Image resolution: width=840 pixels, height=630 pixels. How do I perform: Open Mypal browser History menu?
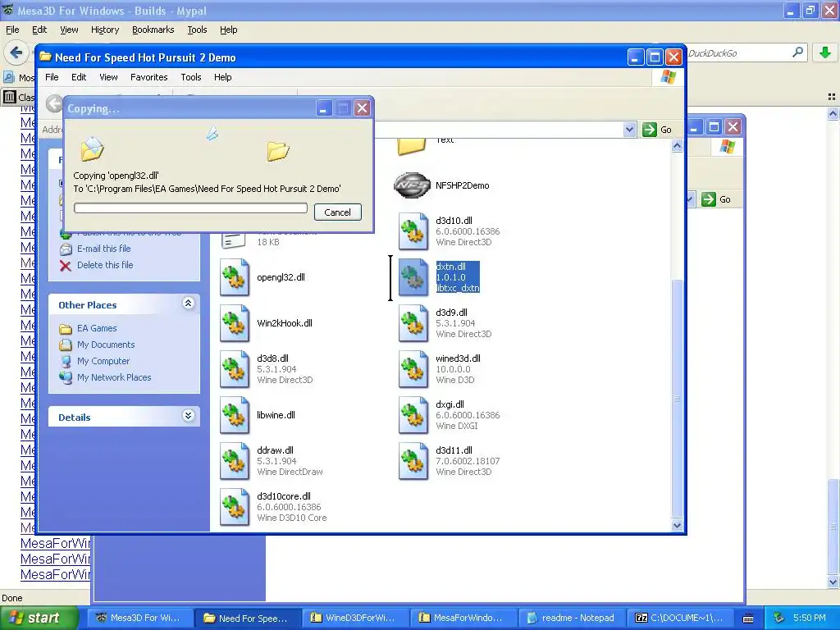105,30
